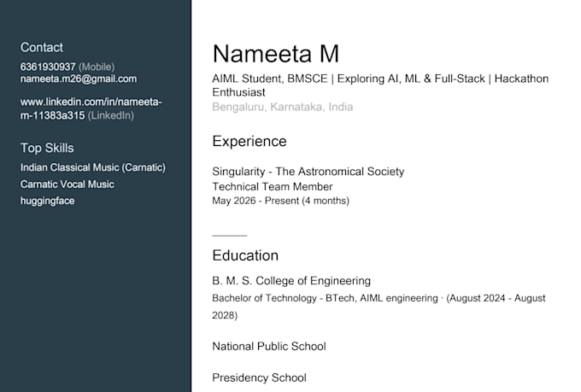Click the Education section heading
581x392 pixels.
coord(245,255)
